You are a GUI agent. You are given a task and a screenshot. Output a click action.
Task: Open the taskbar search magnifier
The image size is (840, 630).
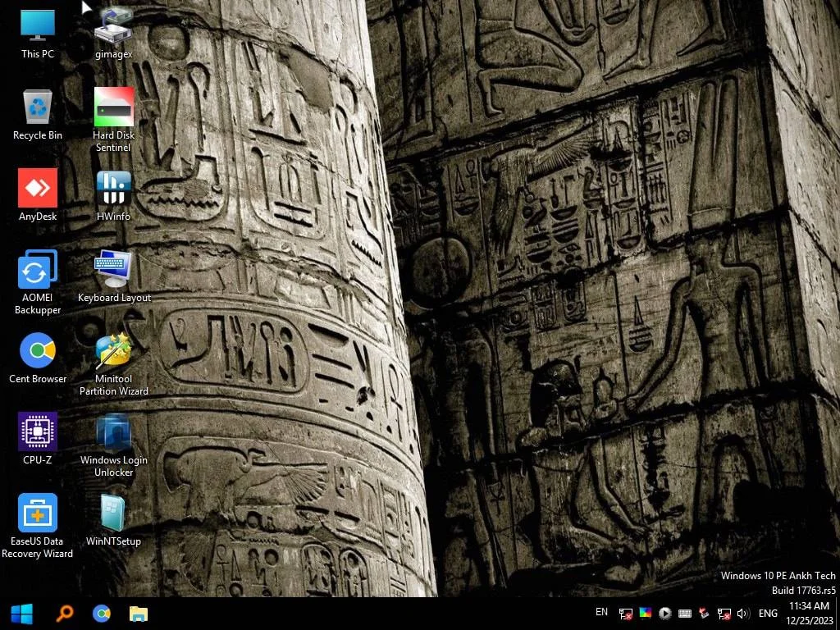(x=65, y=614)
